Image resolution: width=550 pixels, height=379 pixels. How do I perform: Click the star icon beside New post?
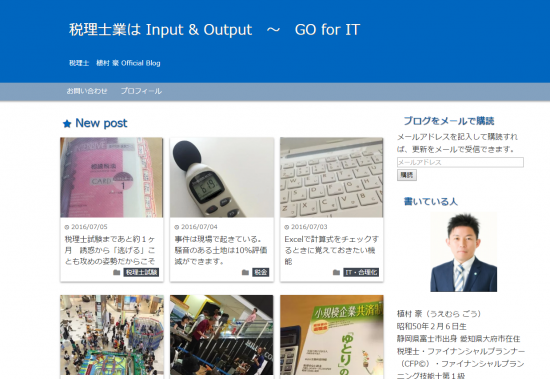click(67, 124)
